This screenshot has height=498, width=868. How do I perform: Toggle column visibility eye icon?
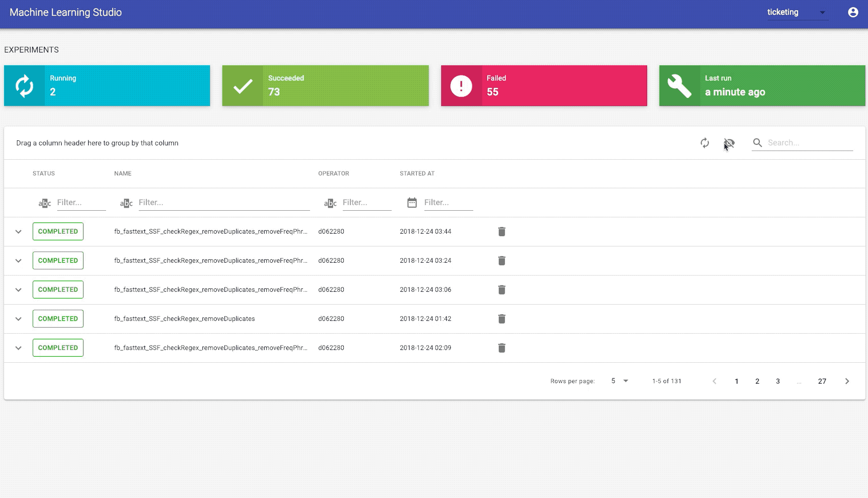tap(729, 143)
